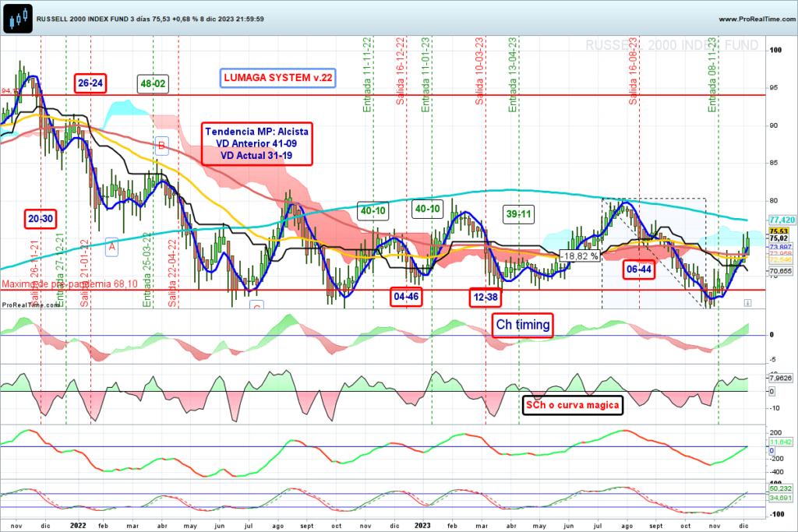Select the 100 level on the price axis
The width and height of the screenshot is (798, 532).
click(775, 50)
